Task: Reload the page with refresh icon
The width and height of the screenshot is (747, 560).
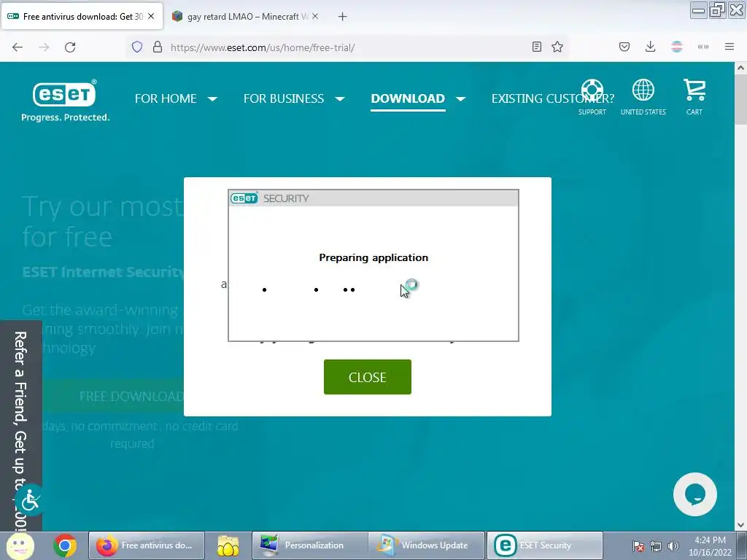Action: click(70, 47)
